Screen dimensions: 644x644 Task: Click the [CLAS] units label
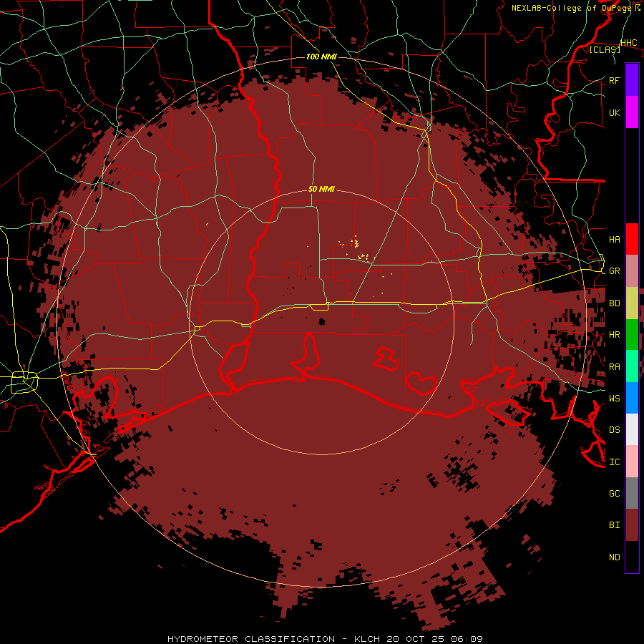coord(605,49)
